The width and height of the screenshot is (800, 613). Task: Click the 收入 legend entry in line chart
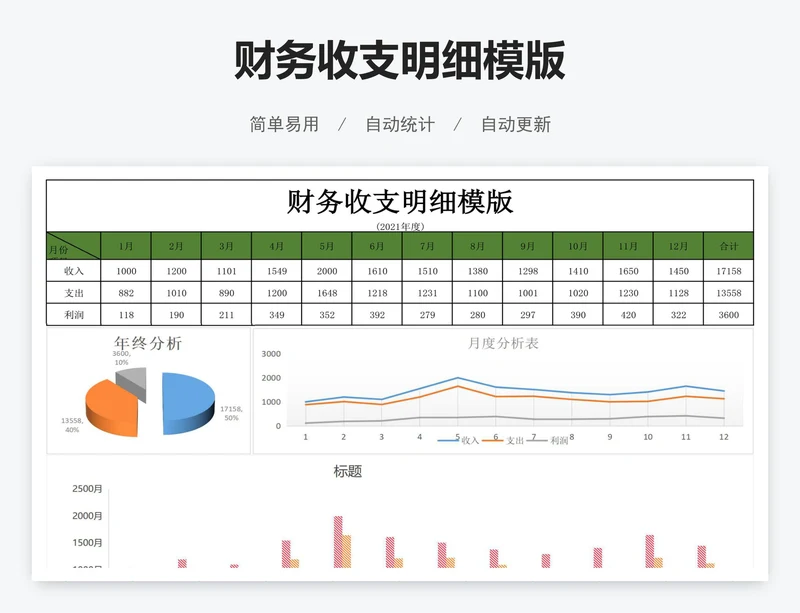click(x=459, y=440)
